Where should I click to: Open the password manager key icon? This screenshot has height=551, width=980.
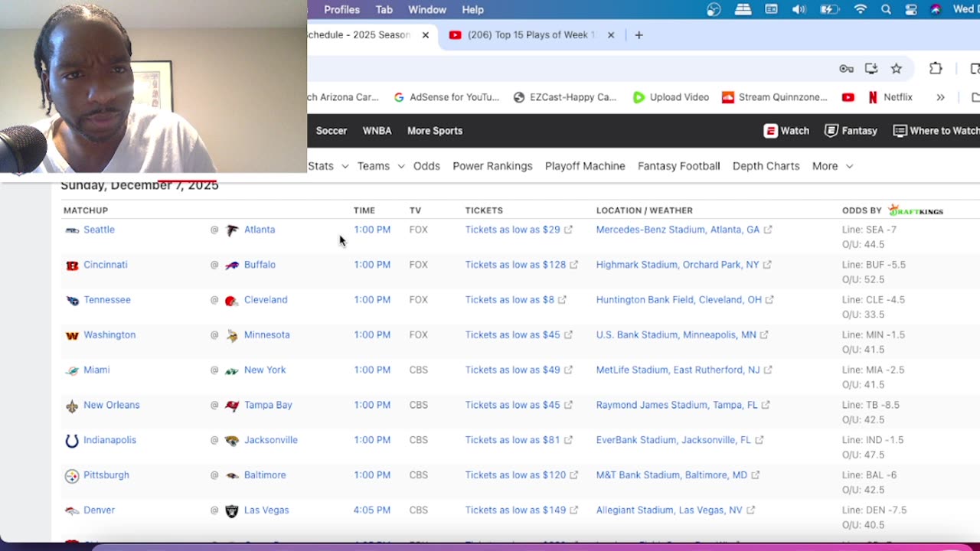[846, 69]
